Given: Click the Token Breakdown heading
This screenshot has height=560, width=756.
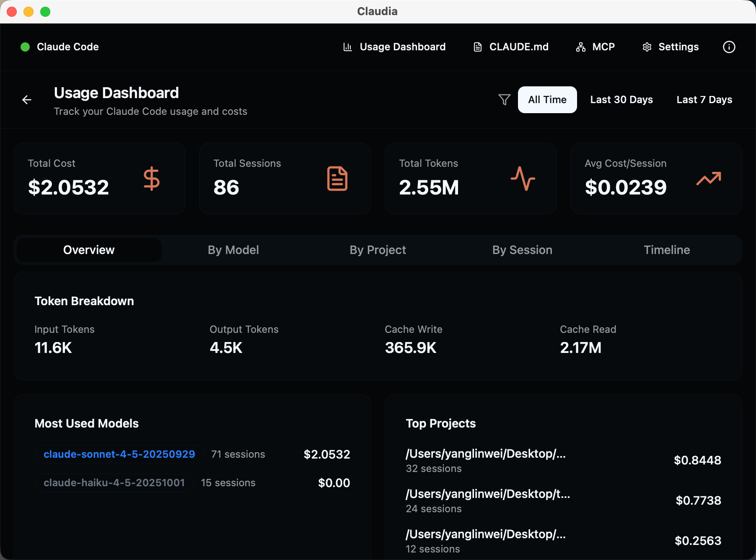Looking at the screenshot, I should 84,301.
